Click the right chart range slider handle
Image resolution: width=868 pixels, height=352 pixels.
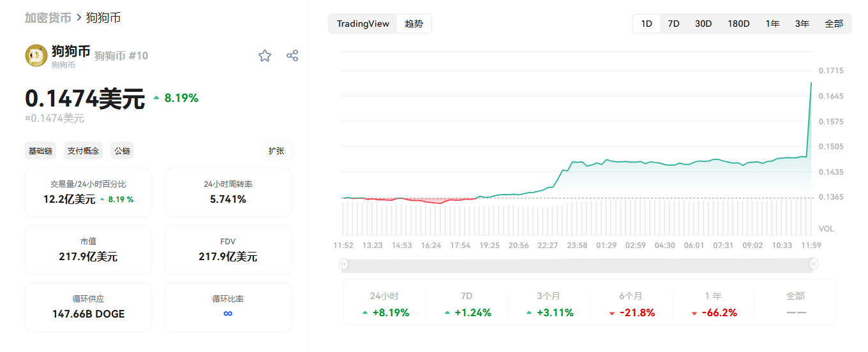point(813,264)
